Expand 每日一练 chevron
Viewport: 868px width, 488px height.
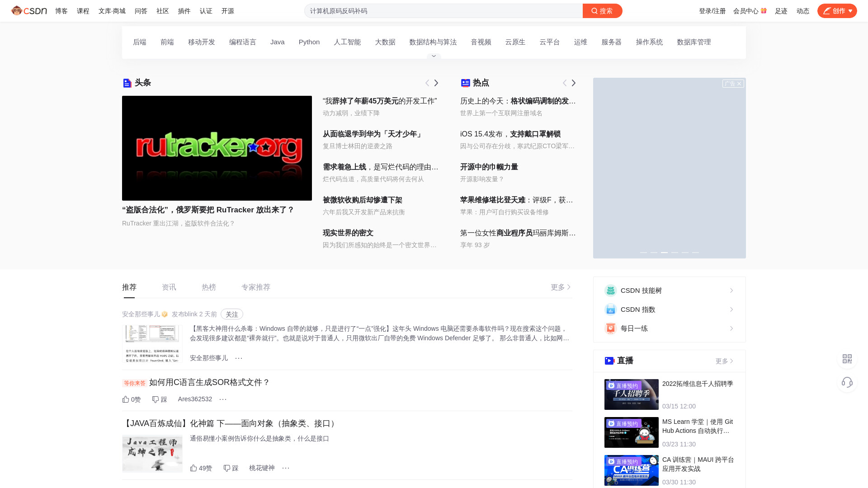click(x=731, y=328)
